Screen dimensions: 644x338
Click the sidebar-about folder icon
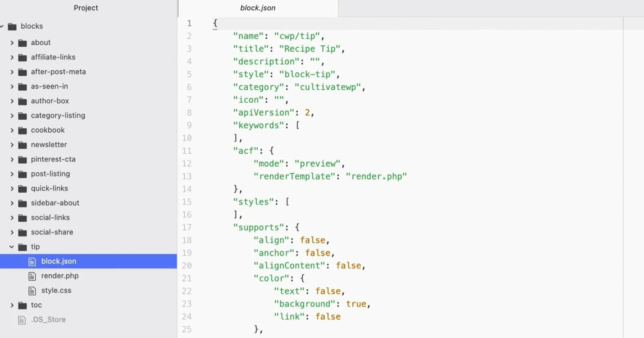pos(23,203)
